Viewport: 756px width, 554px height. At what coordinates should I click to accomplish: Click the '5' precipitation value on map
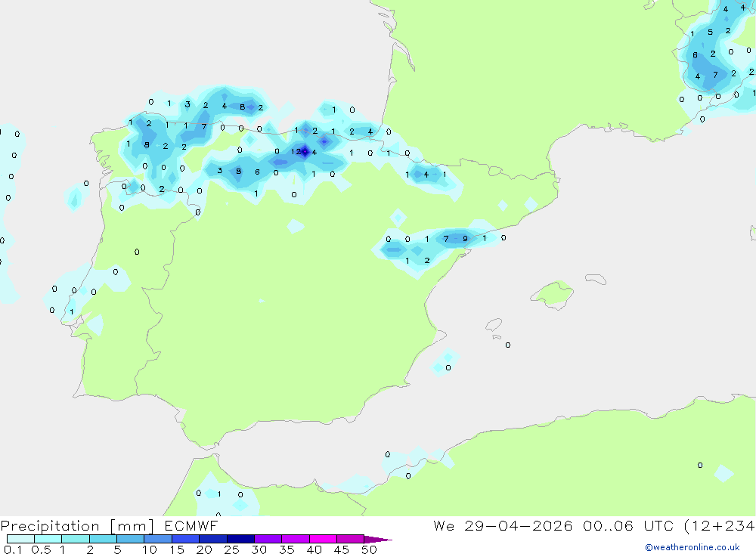click(x=710, y=32)
